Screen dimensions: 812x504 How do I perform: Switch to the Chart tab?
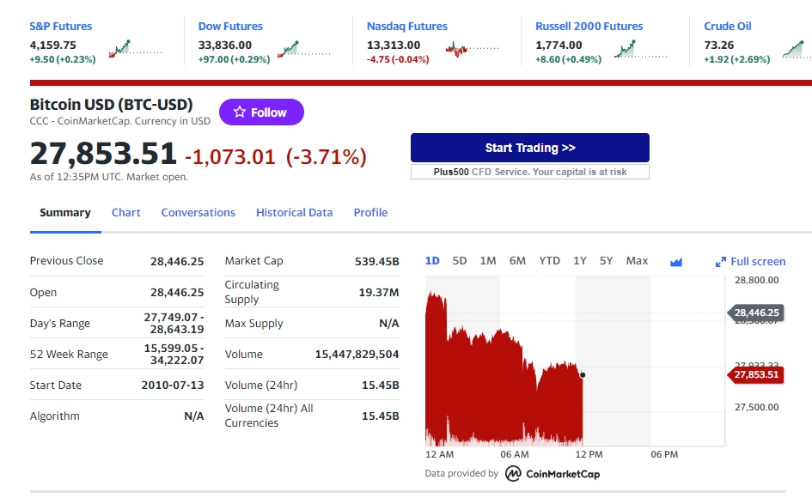click(125, 213)
